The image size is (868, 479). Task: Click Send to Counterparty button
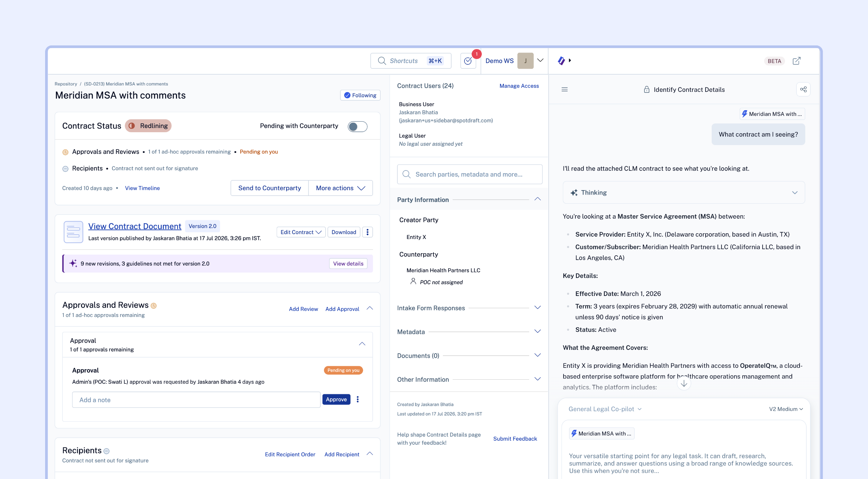270,188
